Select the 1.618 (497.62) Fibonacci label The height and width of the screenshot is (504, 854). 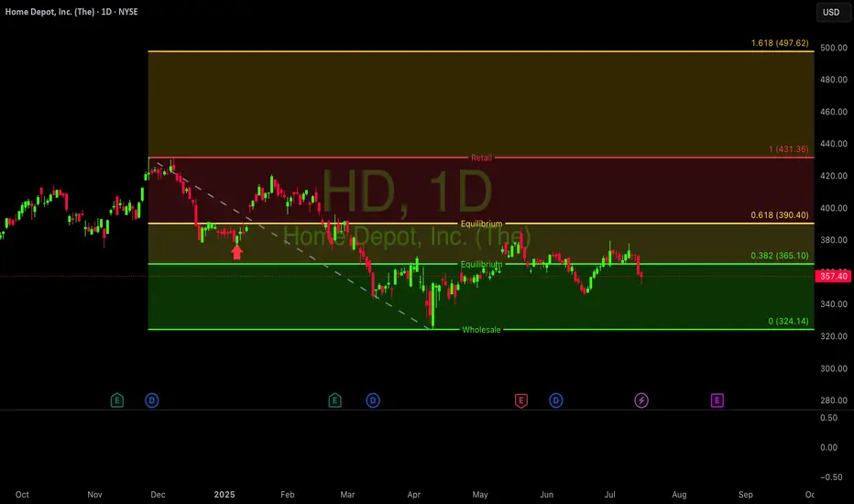(x=780, y=43)
